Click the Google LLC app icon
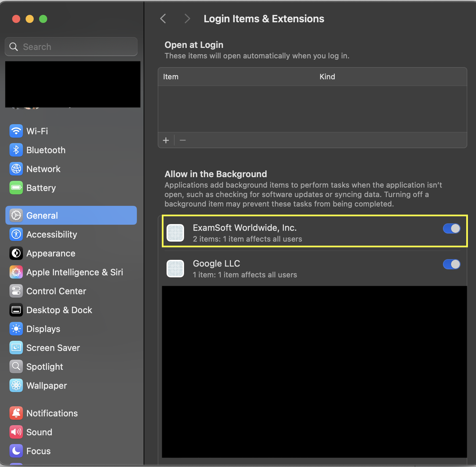This screenshot has width=476, height=467. coord(175,269)
